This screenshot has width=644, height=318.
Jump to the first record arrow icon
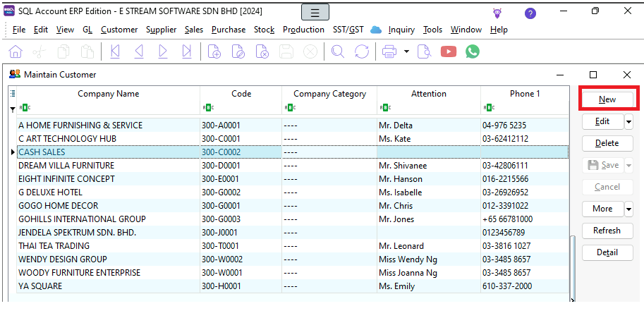[116, 51]
